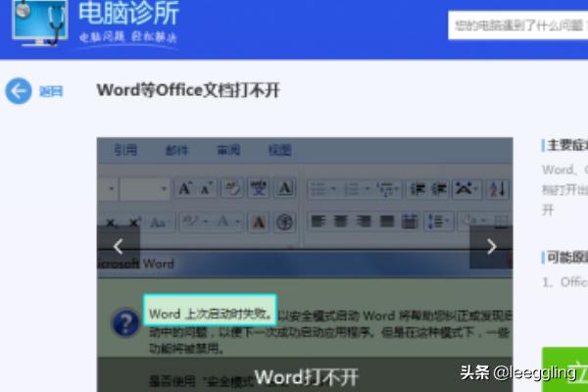
Task: Switch to the 审阅 ribbon tab
Action: pyautogui.click(x=229, y=151)
